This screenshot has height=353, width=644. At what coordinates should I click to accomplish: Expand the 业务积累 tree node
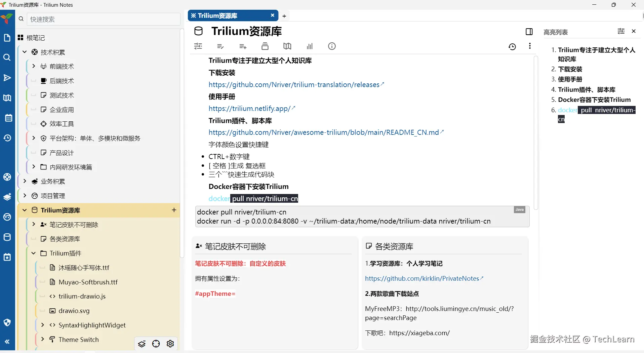(25, 181)
